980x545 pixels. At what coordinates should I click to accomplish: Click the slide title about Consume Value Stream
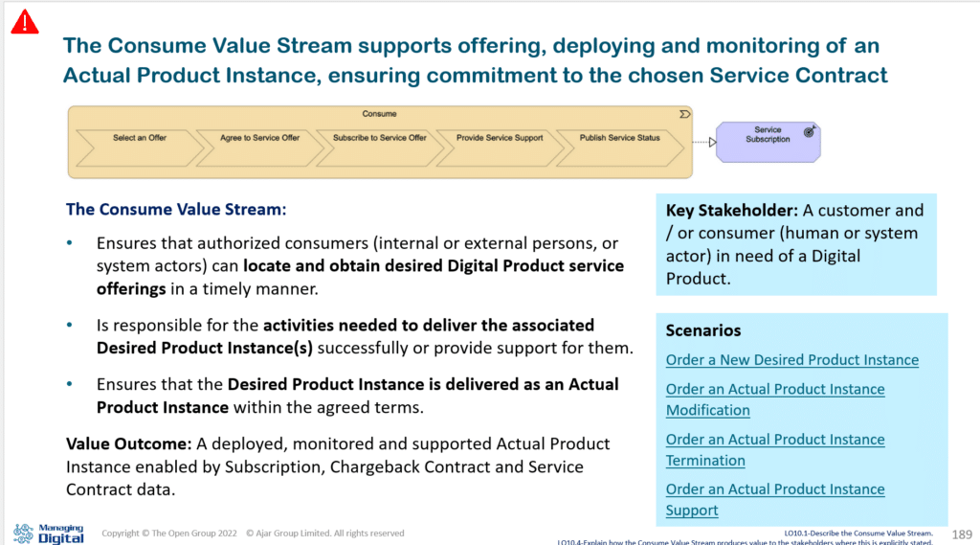coord(475,60)
